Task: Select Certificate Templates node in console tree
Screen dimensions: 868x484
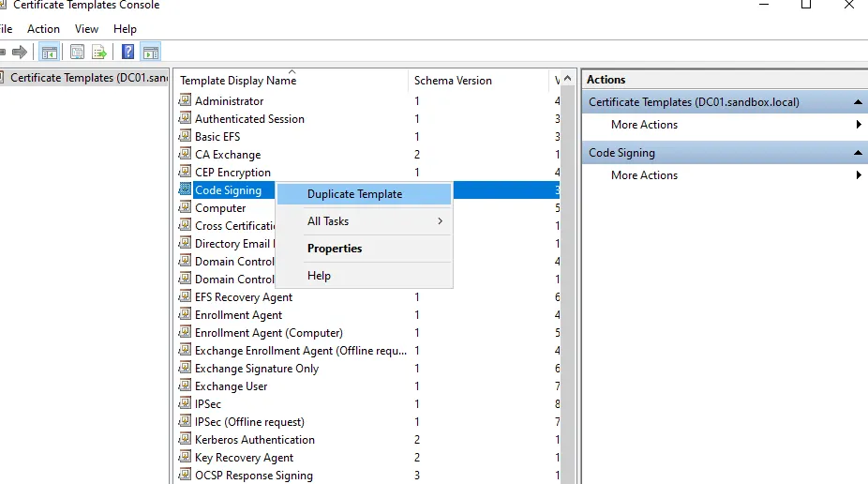Action: [x=88, y=78]
